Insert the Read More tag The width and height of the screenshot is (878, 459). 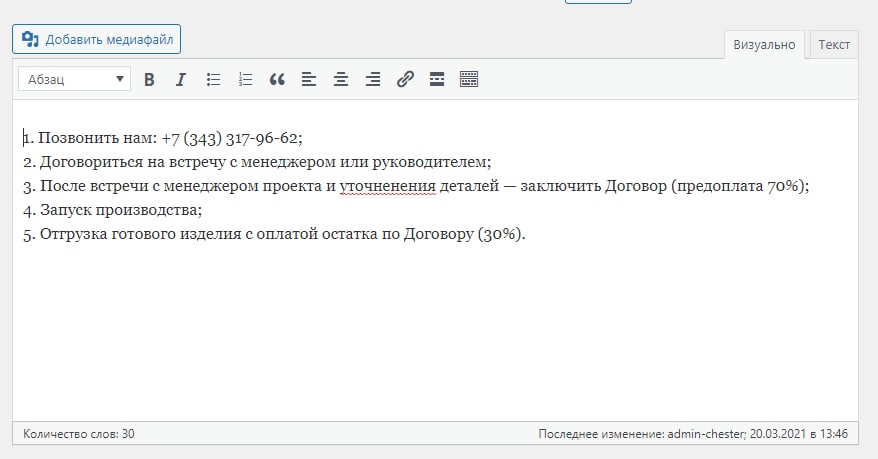(x=437, y=79)
